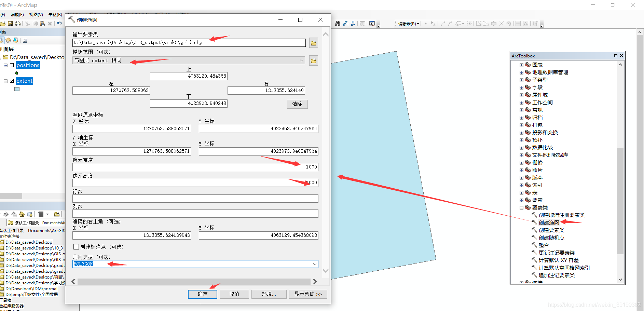This screenshot has width=644, height=311.
Task: Click catalog Up One Level icon
Action: pyautogui.click(x=14, y=214)
